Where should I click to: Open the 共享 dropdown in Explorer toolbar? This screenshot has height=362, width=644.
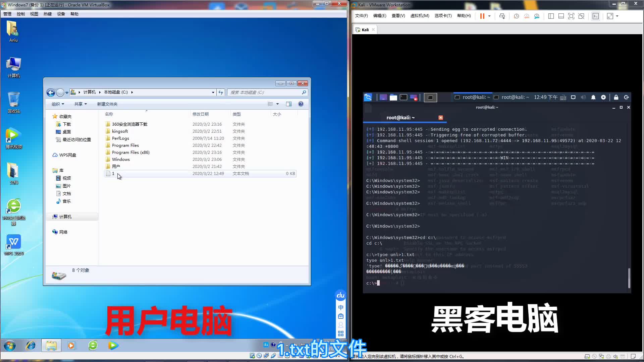80,104
